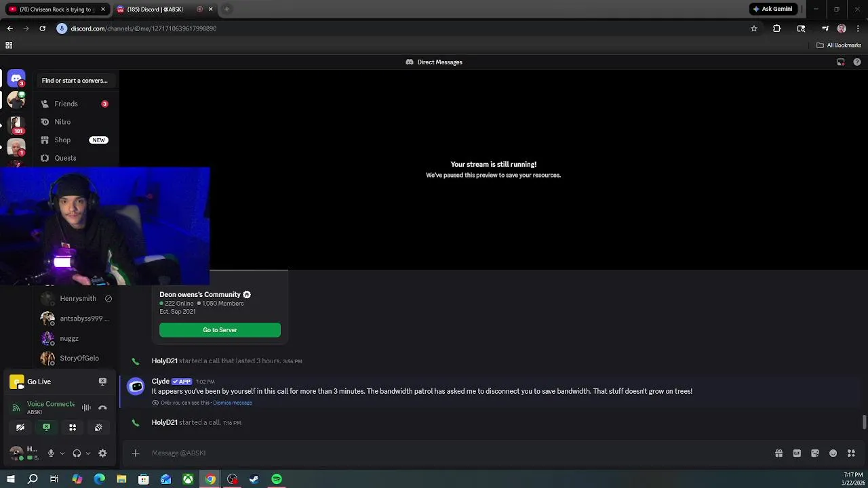
Task: Open a new browser tab
Action: click(x=226, y=9)
